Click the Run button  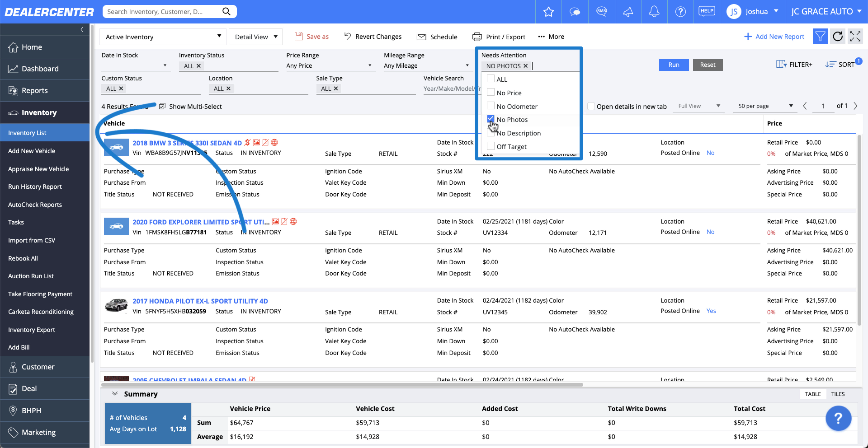(674, 65)
